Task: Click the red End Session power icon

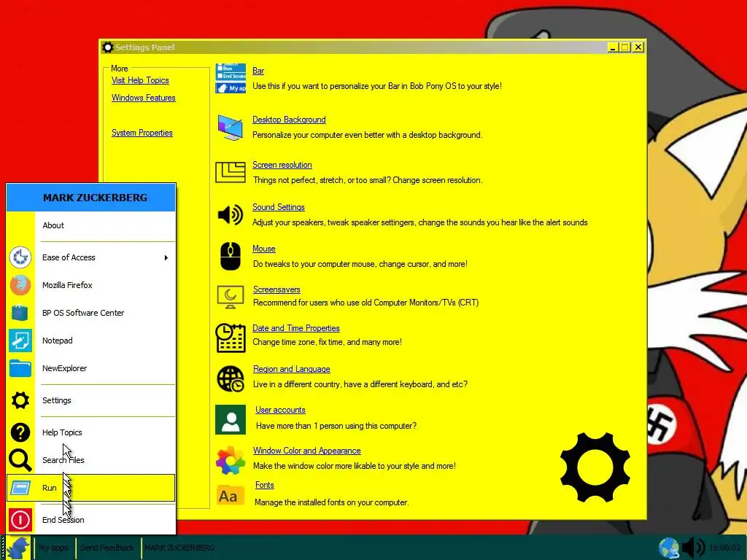Action: (x=20, y=519)
